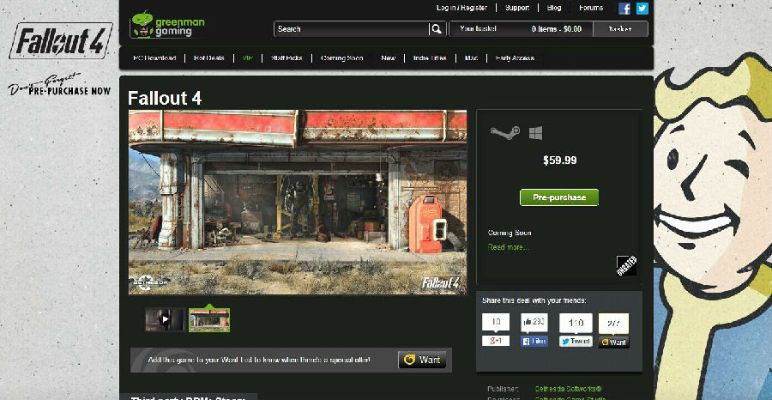Viewport: 772px width, 400px height.
Task: Go to the VIP menu item
Action: pos(247,58)
